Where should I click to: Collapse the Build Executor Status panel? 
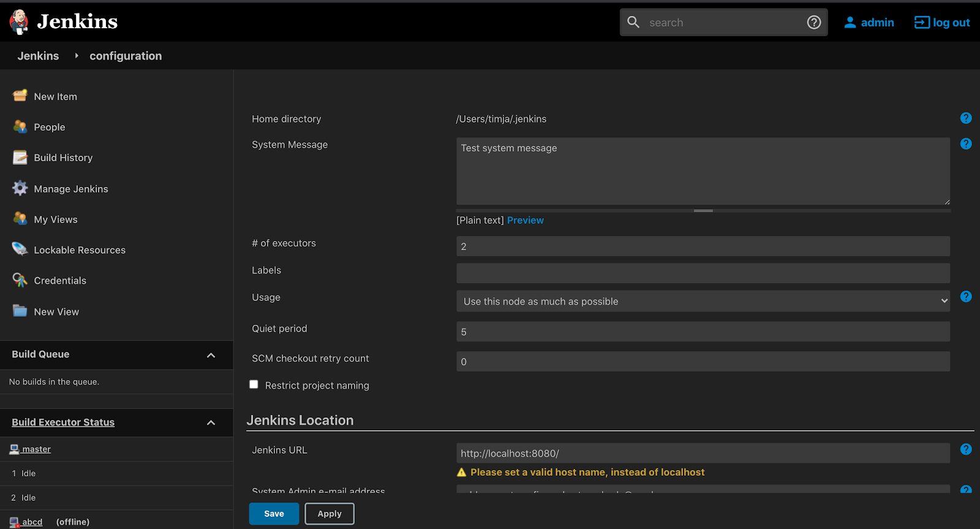211,422
